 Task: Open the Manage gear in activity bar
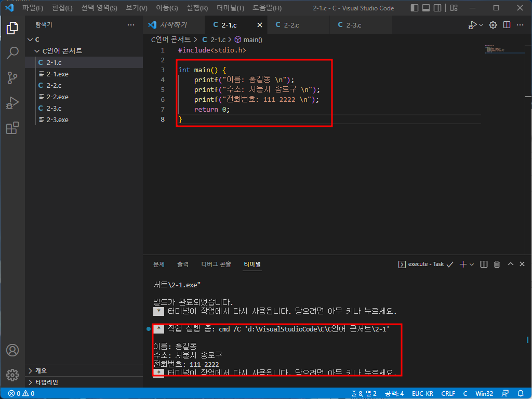[12, 375]
